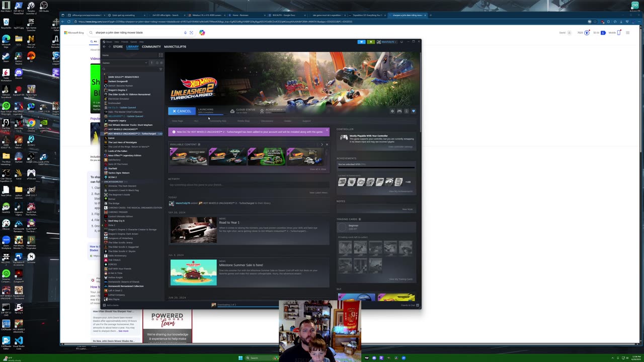Open the Google Chrome desktop shortcut
The image size is (644, 362).
click(x=31, y=124)
